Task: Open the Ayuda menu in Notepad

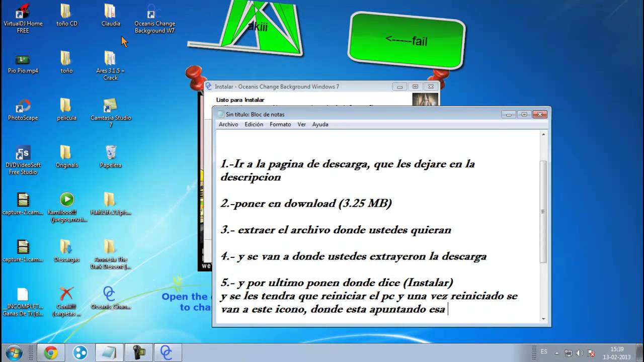Action: [320, 124]
